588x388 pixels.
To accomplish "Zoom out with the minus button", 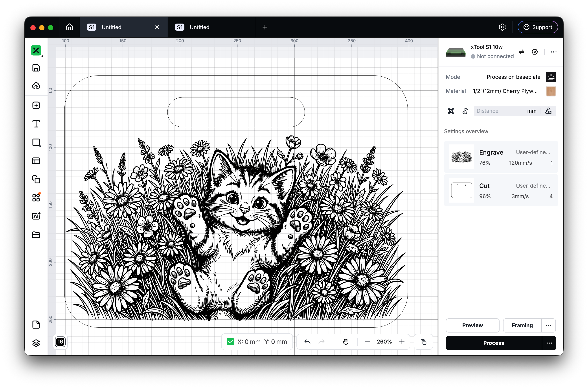I will coord(367,342).
